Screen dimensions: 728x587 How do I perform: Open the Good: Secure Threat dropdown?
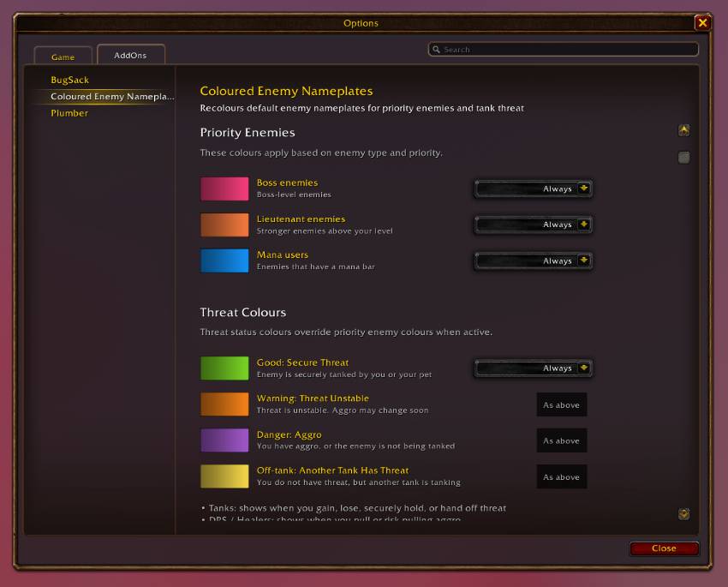(533, 368)
